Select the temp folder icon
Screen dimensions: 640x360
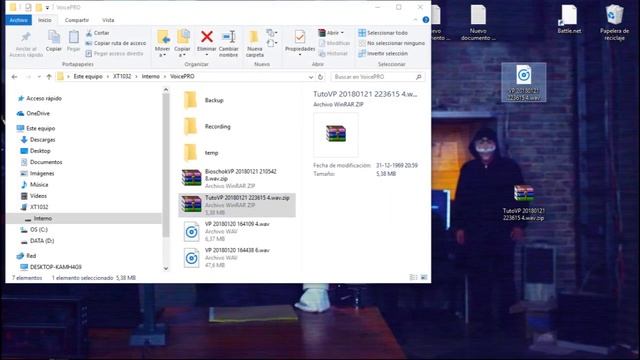point(190,153)
